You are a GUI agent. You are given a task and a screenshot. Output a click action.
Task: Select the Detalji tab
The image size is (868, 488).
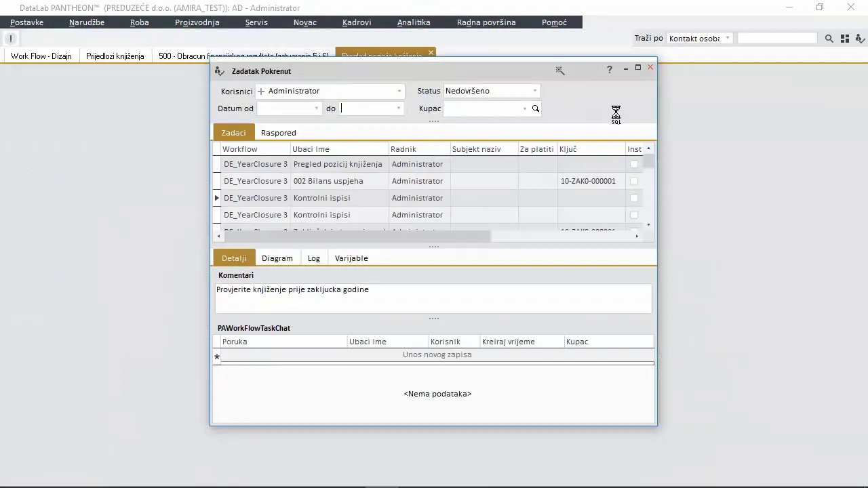click(x=234, y=258)
